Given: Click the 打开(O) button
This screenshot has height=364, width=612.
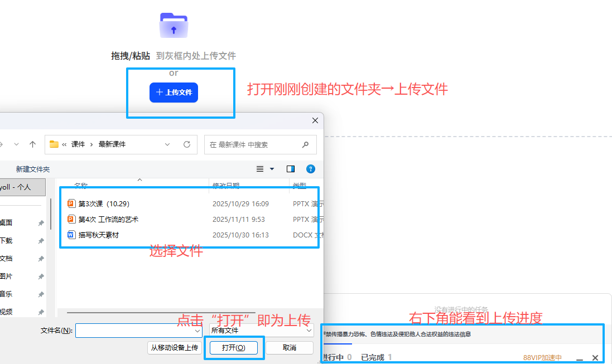Looking at the screenshot, I should pyautogui.click(x=234, y=348).
